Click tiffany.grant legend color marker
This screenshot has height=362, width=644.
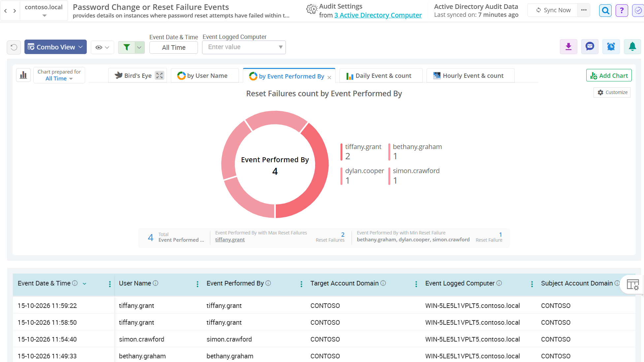pyautogui.click(x=341, y=152)
